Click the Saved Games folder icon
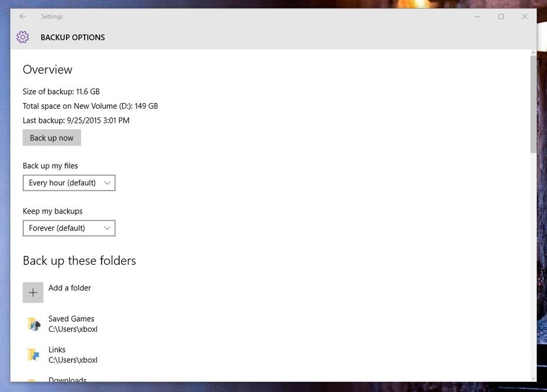 pos(34,324)
